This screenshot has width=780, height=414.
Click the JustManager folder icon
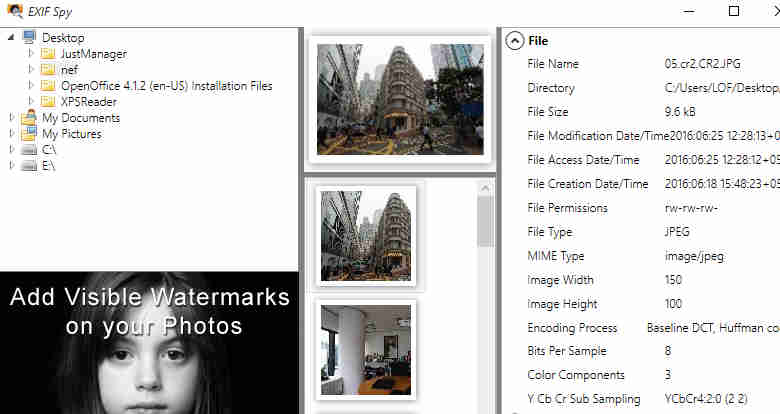(x=48, y=53)
